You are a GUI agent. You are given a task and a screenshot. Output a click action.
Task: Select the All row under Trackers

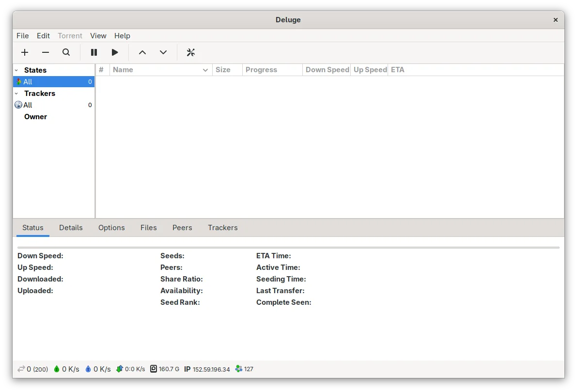coord(54,105)
